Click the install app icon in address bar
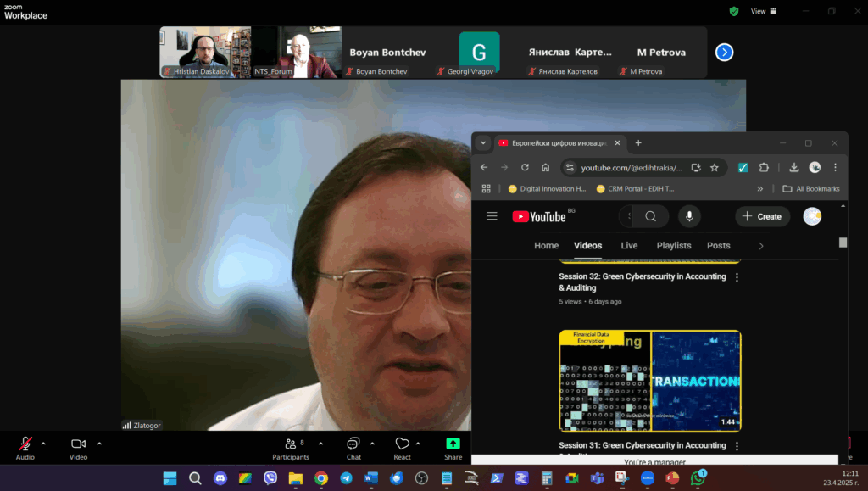This screenshot has width=868, height=491. coord(696,168)
